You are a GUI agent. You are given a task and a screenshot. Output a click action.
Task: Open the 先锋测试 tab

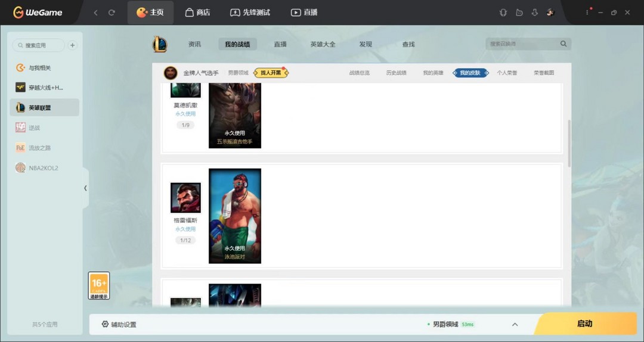coord(250,13)
